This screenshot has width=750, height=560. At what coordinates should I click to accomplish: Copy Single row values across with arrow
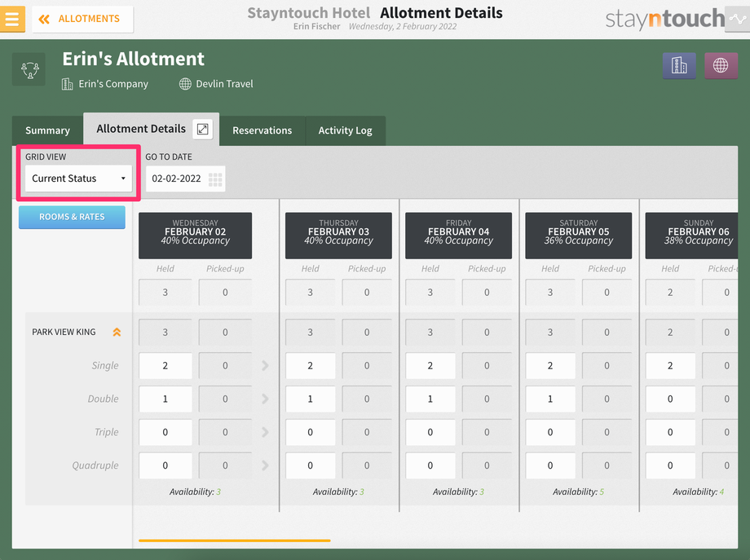[x=265, y=366]
